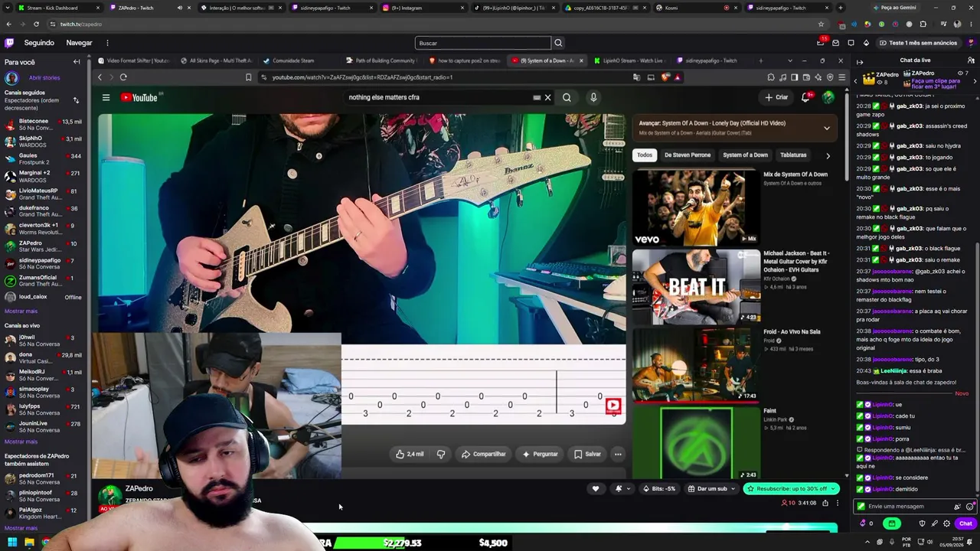Viewport: 980px width, 551px height.
Task: Run the YouTube search with magnifier
Action: tap(567, 97)
